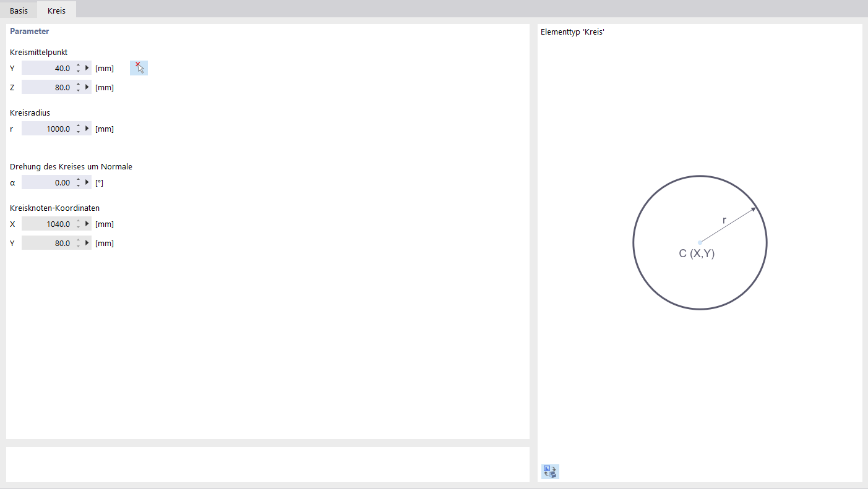Image resolution: width=868 pixels, height=489 pixels.
Task: Click the Kreisknoten-Koordinaten Y field showing 80.0
Action: 47,243
